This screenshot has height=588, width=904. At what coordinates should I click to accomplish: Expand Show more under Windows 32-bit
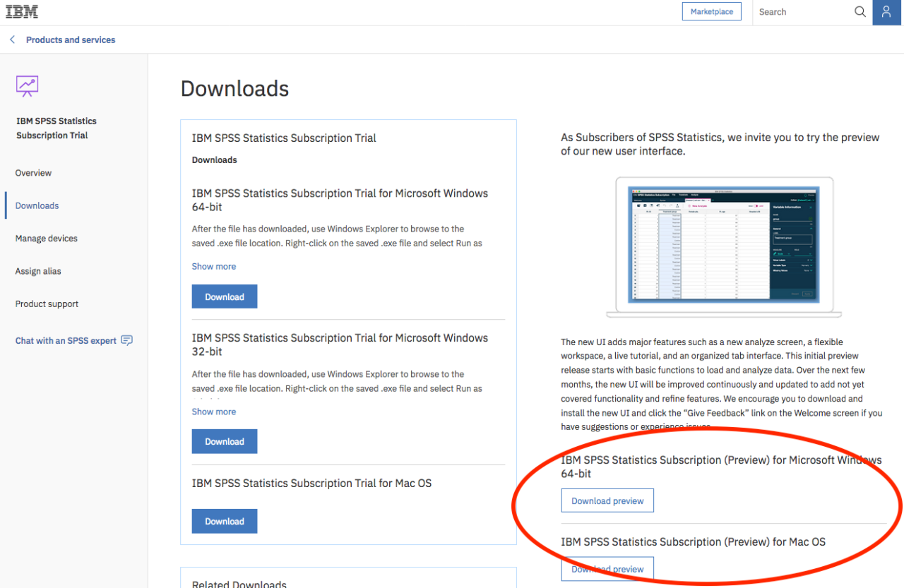[214, 412]
